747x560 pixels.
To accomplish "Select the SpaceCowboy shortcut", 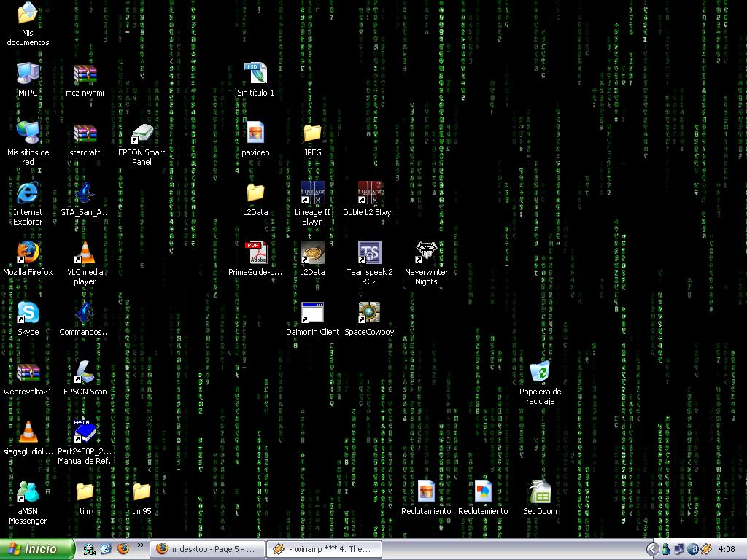I will pyautogui.click(x=369, y=319).
